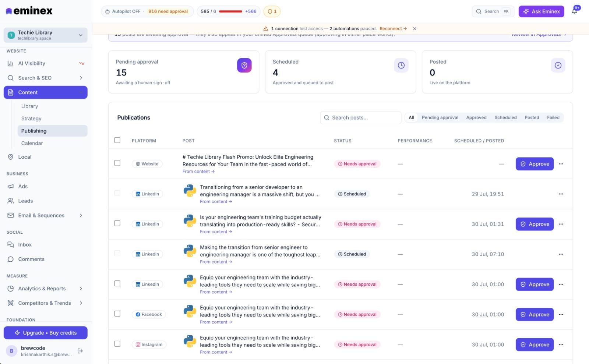Check the Instagram post row checkbox
The height and width of the screenshot is (364, 589).
click(117, 344)
